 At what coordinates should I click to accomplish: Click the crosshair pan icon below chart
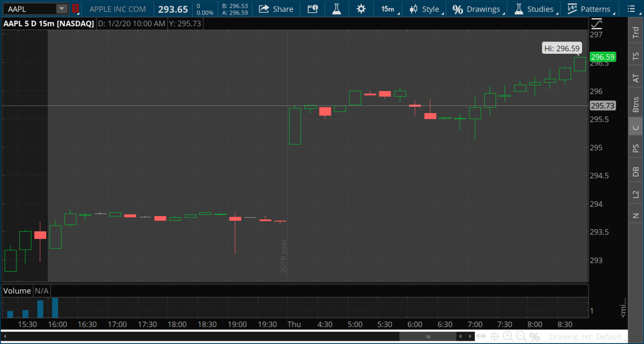point(494,337)
